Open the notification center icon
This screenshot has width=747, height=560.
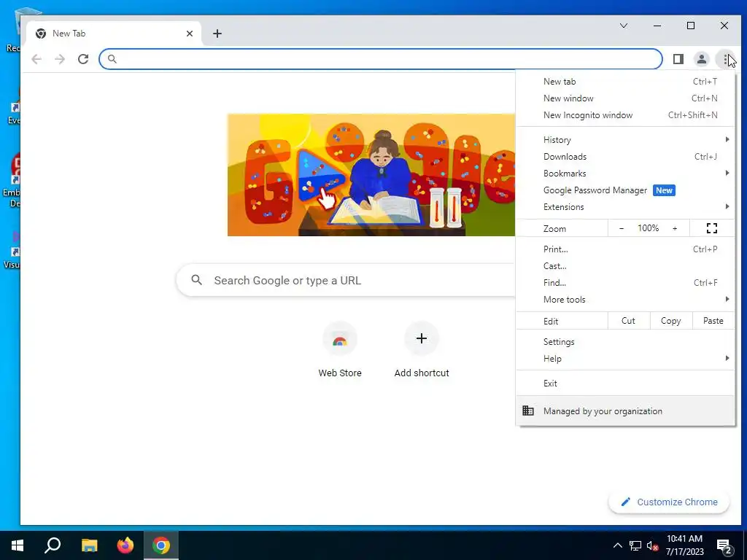click(724, 545)
